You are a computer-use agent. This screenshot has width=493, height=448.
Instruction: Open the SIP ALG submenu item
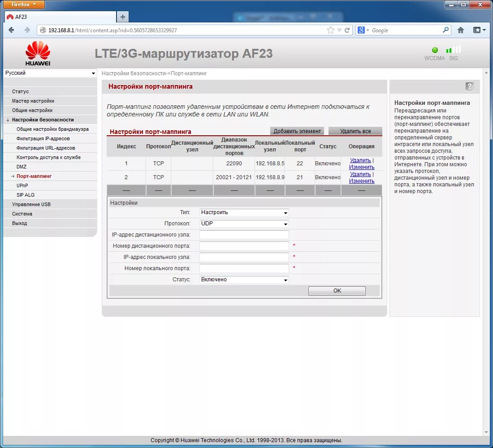click(x=26, y=195)
